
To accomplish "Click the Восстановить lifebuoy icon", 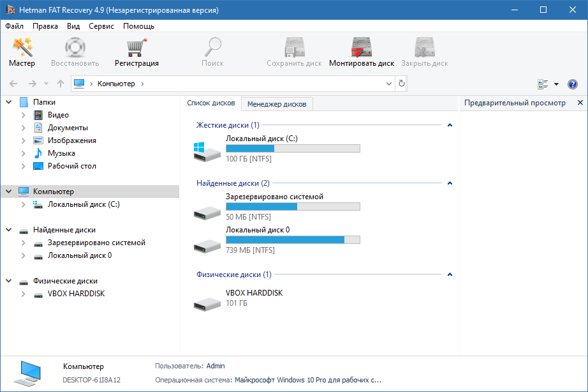I will [x=75, y=47].
